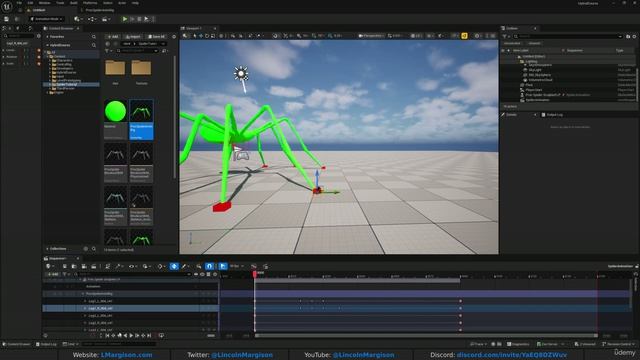
Task: Click Content Browser settings gear icon
Action: point(174,36)
